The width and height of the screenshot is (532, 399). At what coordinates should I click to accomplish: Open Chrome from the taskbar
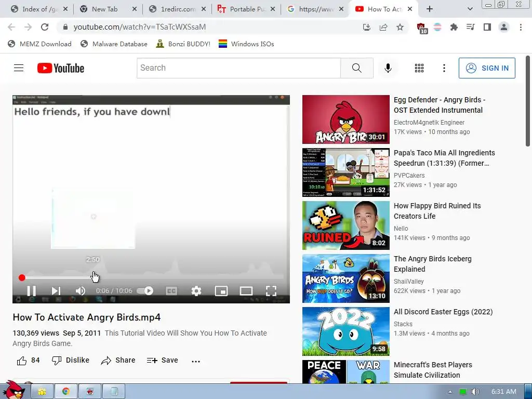pos(66,392)
